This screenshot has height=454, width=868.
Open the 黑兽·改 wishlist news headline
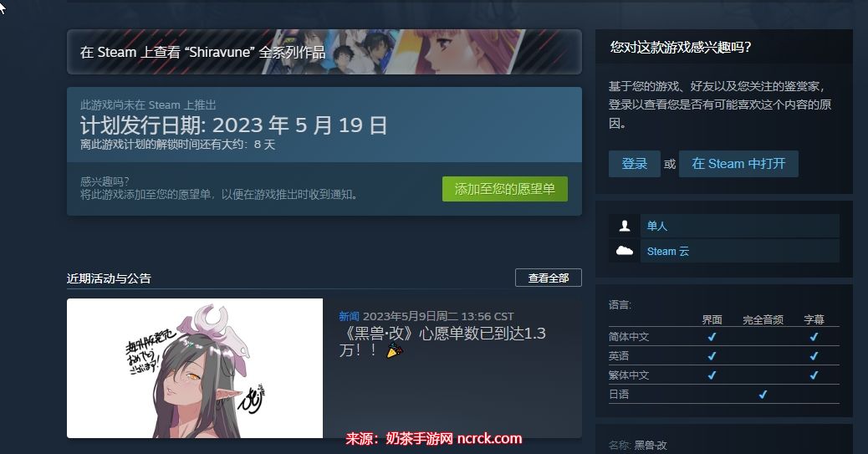(x=443, y=342)
